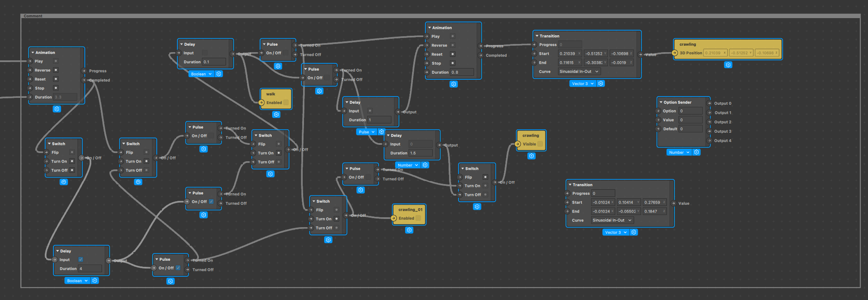
Task: Select the walk node title
Action: [271, 94]
